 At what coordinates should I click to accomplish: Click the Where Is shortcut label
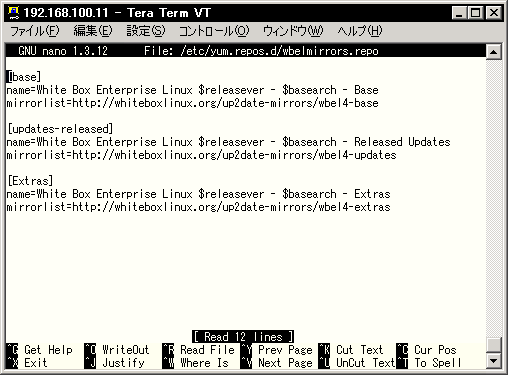204,363
